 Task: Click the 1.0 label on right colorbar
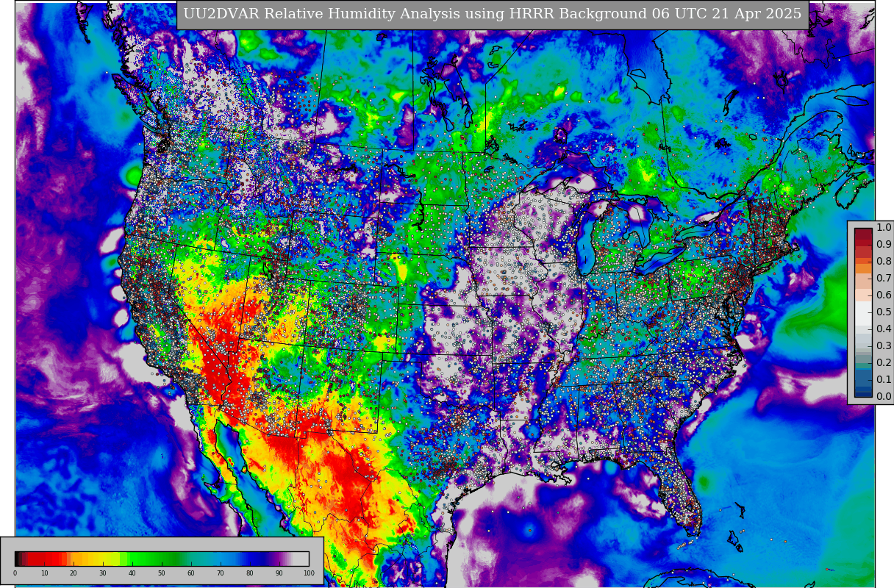pos(884,227)
